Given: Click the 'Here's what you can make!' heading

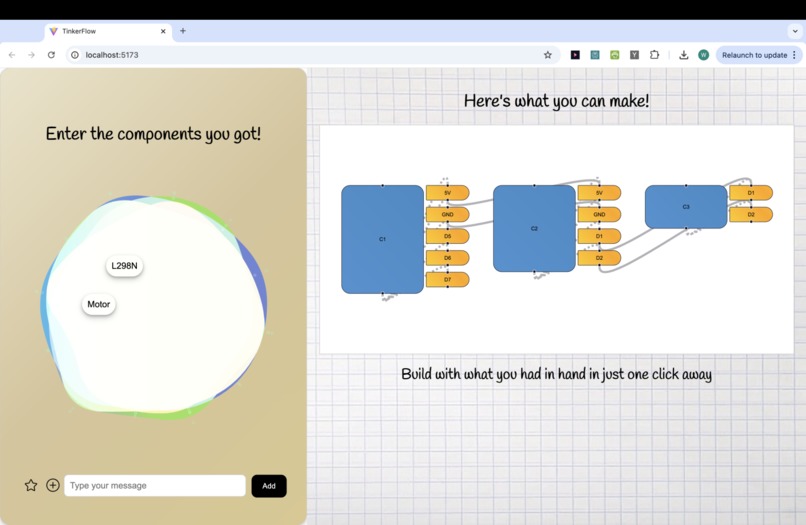Looking at the screenshot, I should 556,101.
